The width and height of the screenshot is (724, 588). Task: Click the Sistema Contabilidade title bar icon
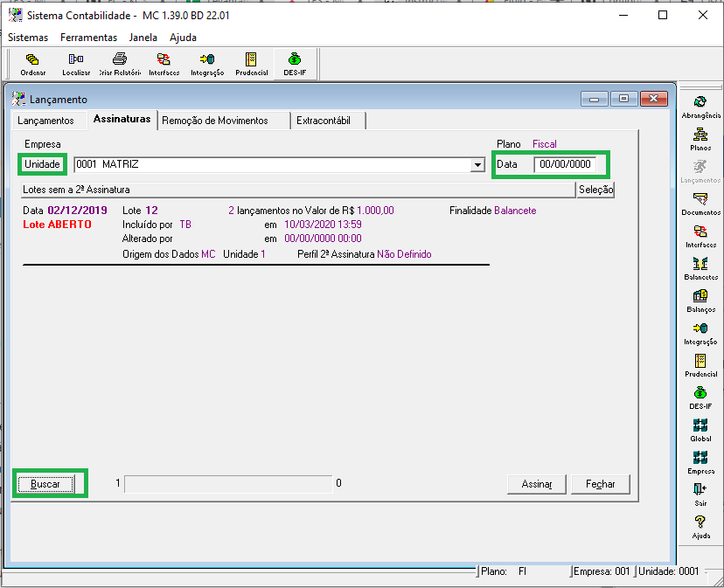(x=15, y=15)
